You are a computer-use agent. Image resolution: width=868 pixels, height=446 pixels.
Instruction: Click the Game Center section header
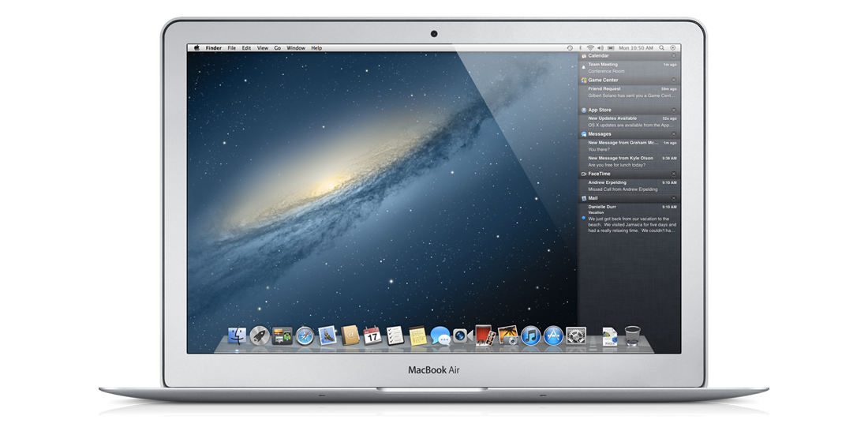coord(630,81)
